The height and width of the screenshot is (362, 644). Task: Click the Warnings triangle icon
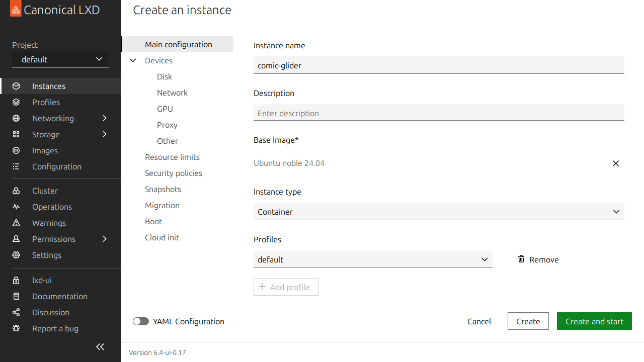(x=16, y=223)
